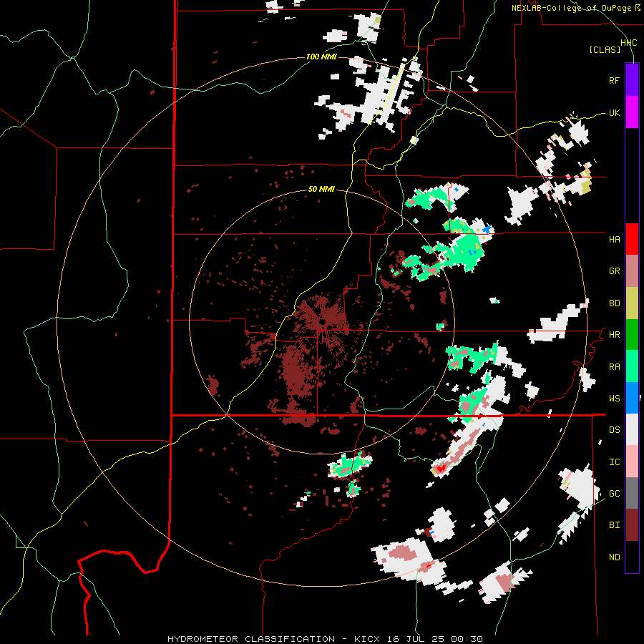
Task: Click the purple RF legend color swatch
Action: [632, 80]
